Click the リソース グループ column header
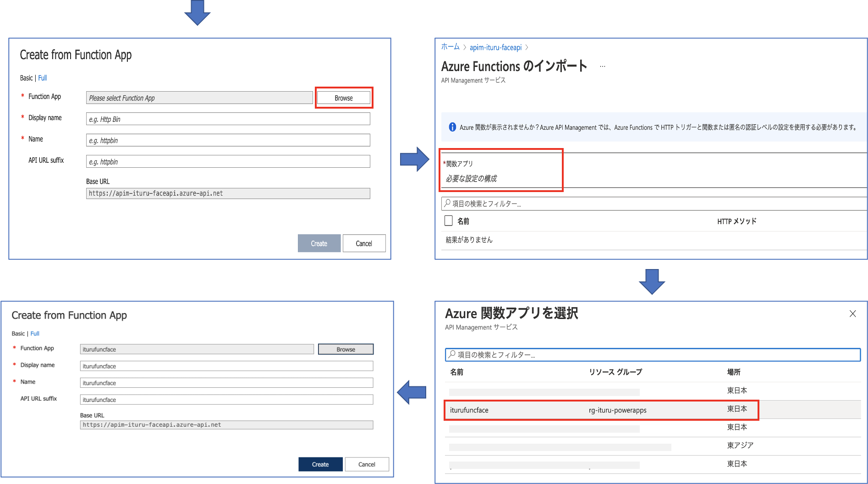This screenshot has height=484, width=868. coord(615,372)
